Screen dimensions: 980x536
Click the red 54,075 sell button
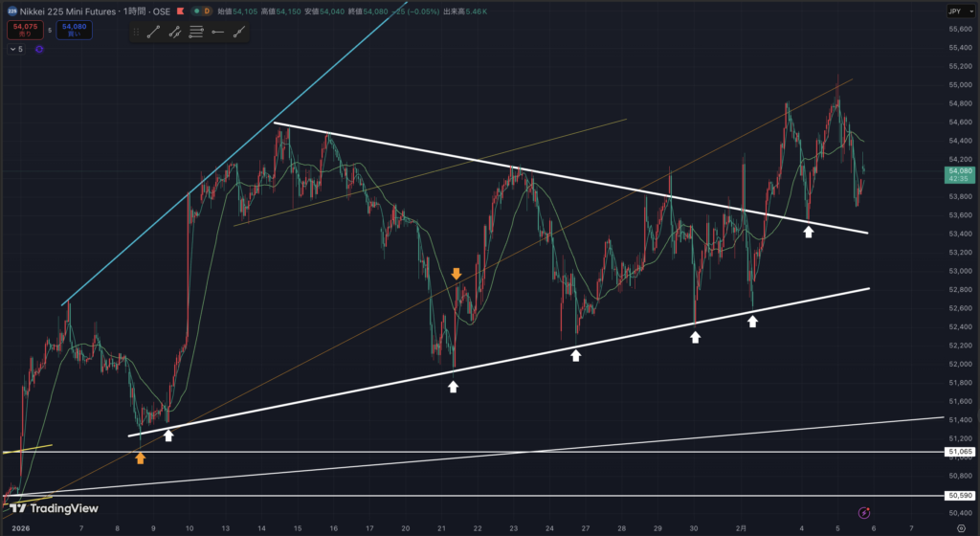click(x=24, y=30)
